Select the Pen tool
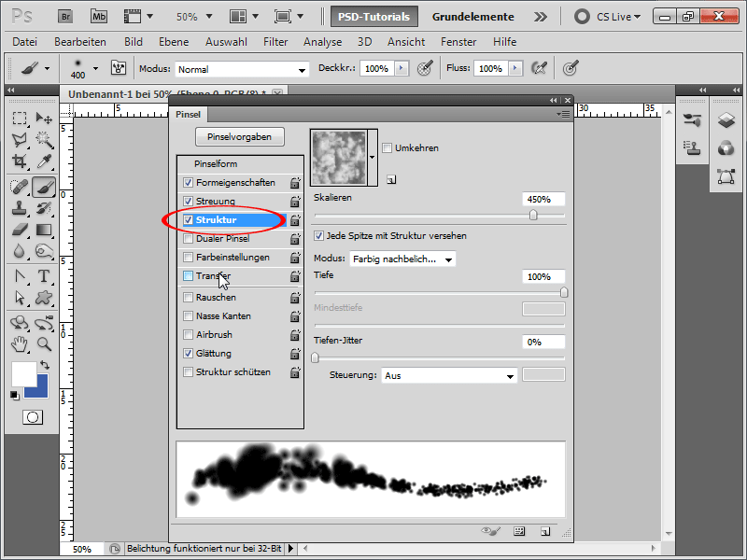The height and width of the screenshot is (560, 747). [20, 276]
